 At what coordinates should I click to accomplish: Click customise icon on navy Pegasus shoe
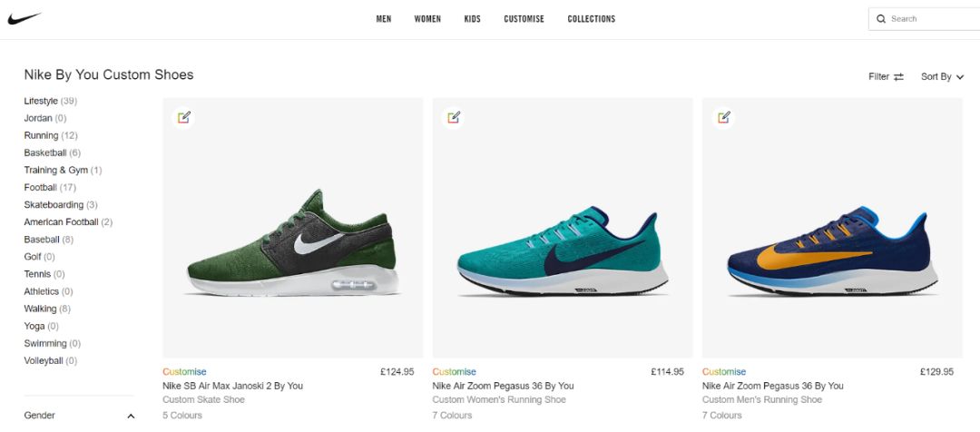point(723,117)
